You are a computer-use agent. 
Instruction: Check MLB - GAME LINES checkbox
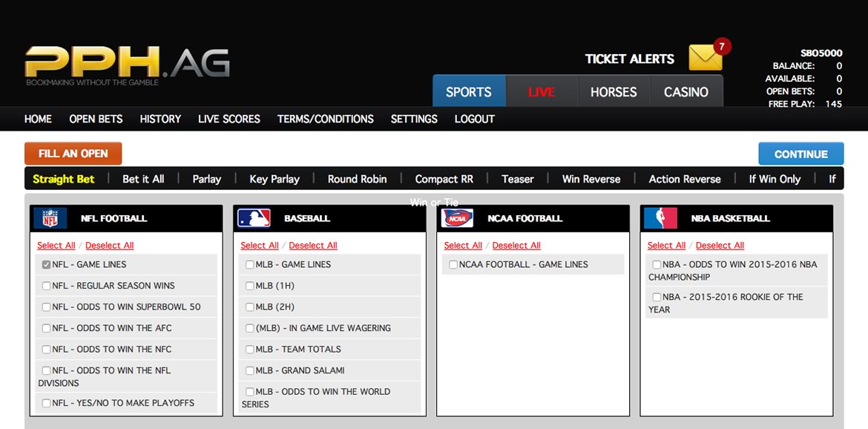[250, 264]
